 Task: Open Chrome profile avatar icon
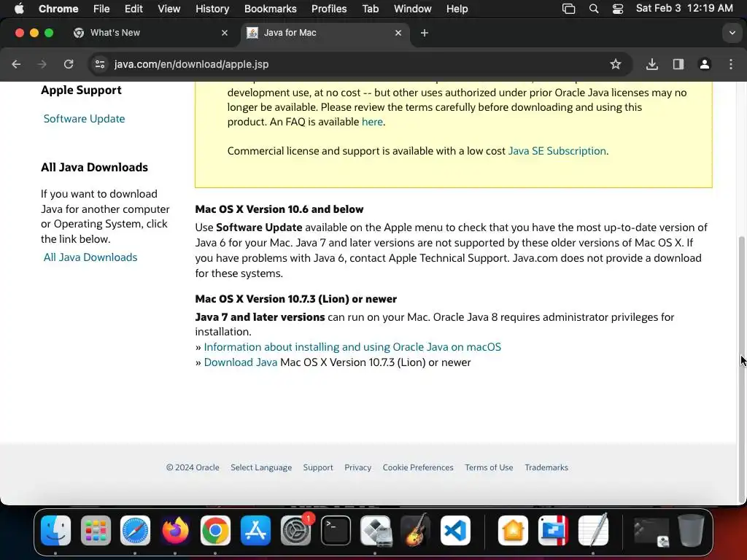[x=705, y=64]
